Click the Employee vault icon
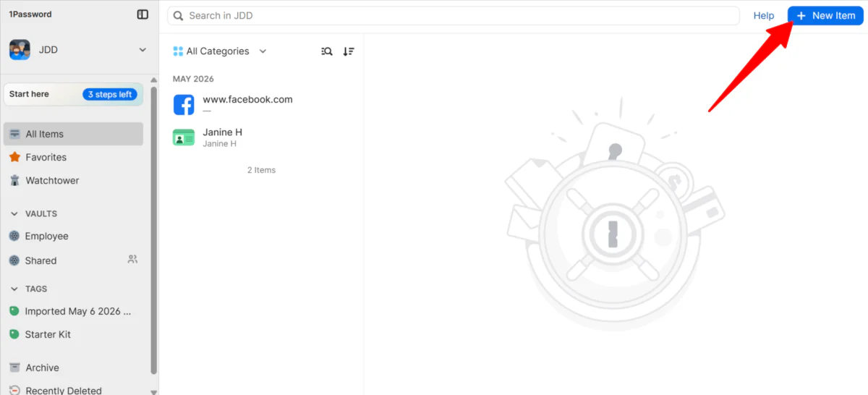Image resolution: width=868 pixels, height=395 pixels. coord(14,236)
